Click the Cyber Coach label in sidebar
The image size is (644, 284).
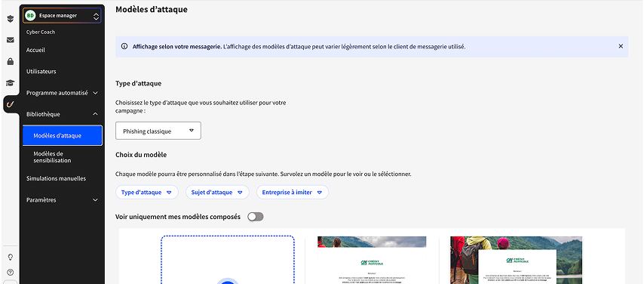41,32
